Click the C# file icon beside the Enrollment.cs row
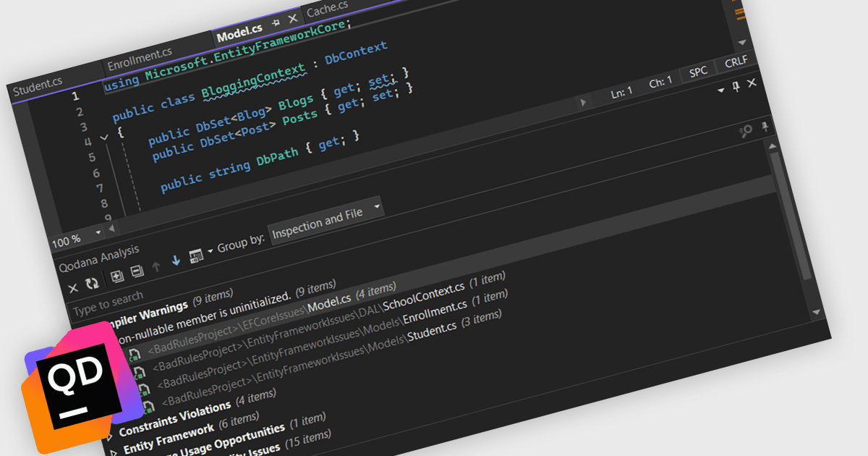868x456 pixels. pos(143,389)
